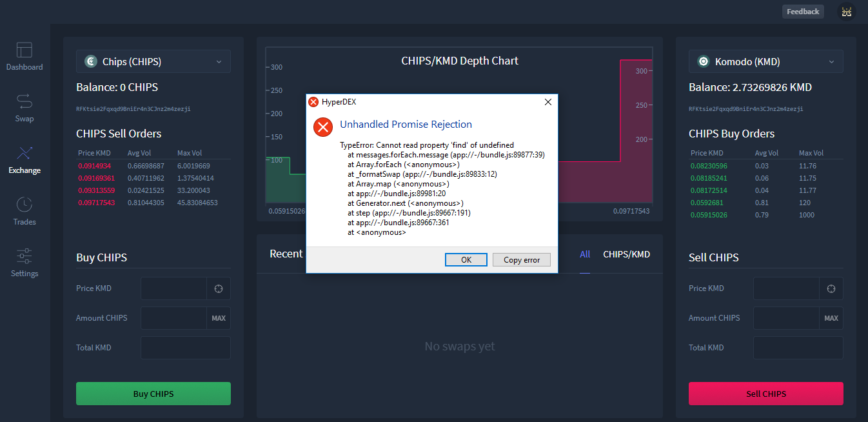Dismiss the error by clicking OK
This screenshot has width=868, height=422.
tap(466, 259)
